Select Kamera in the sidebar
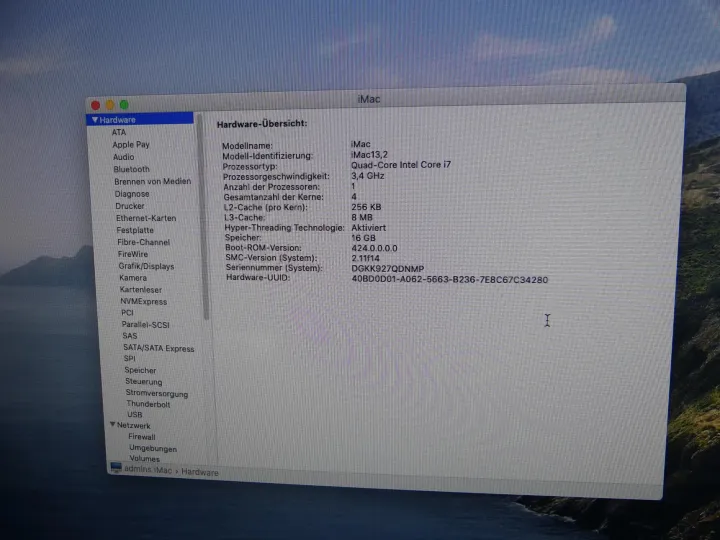Screen dimensions: 720x540 tap(133, 278)
